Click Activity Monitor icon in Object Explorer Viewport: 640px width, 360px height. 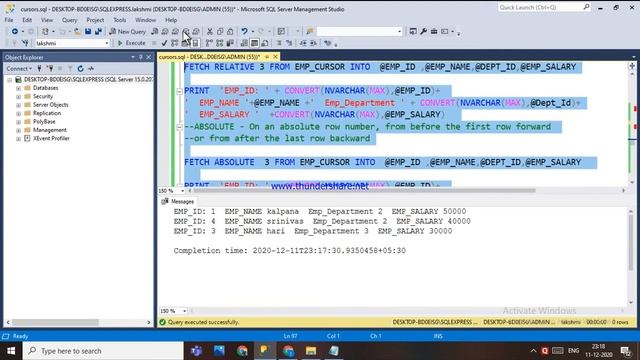[x=91, y=69]
